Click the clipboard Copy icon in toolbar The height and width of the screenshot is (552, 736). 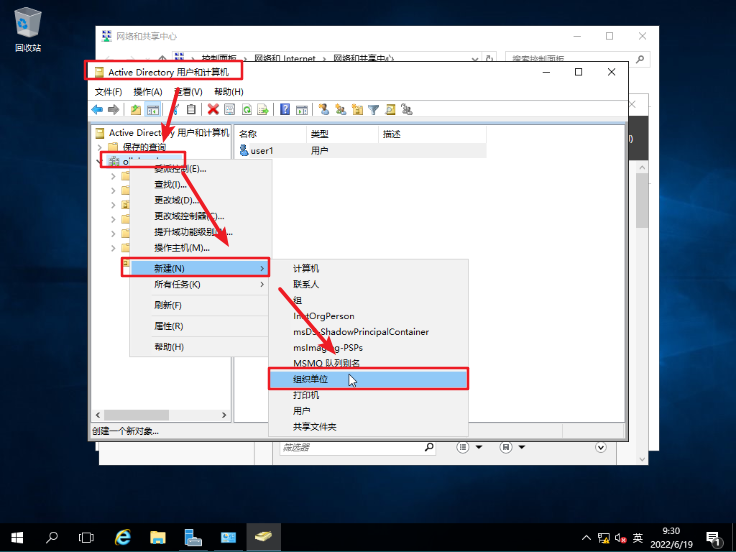(191, 109)
